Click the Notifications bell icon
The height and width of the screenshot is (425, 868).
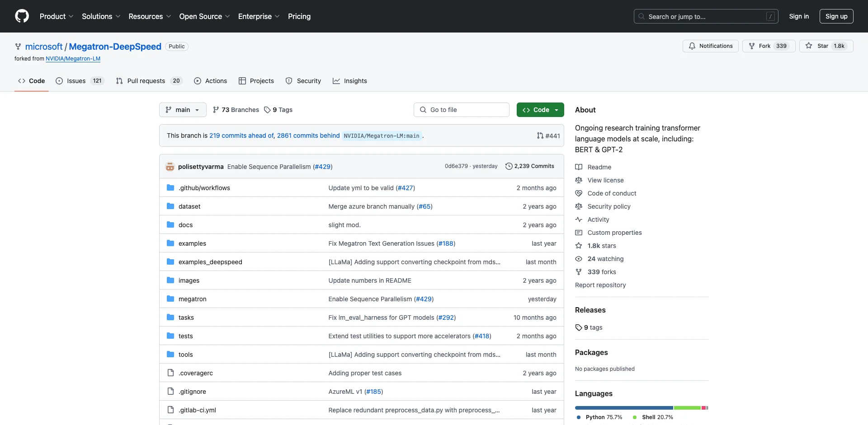point(692,46)
